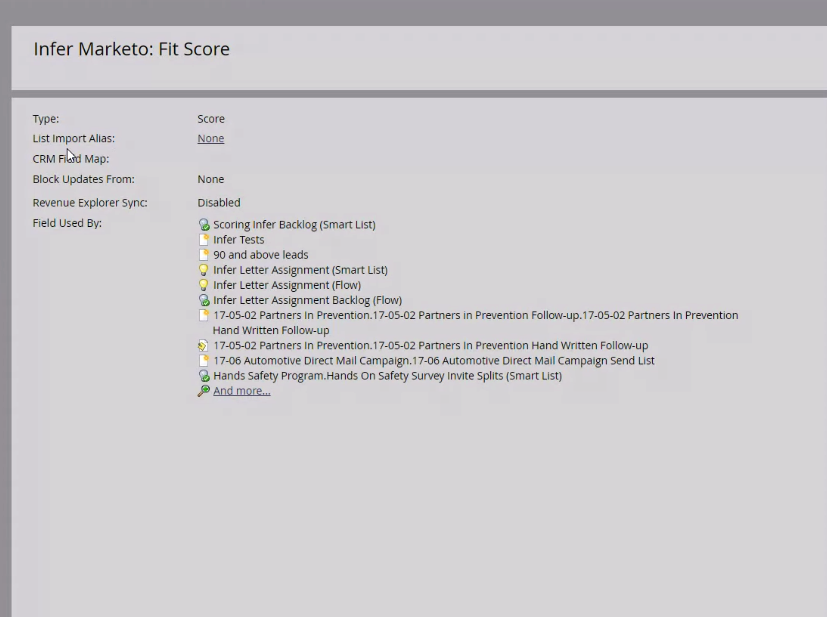
Task: Click icon beside Hands On Safety Survey Invite Splits
Action: (x=204, y=376)
